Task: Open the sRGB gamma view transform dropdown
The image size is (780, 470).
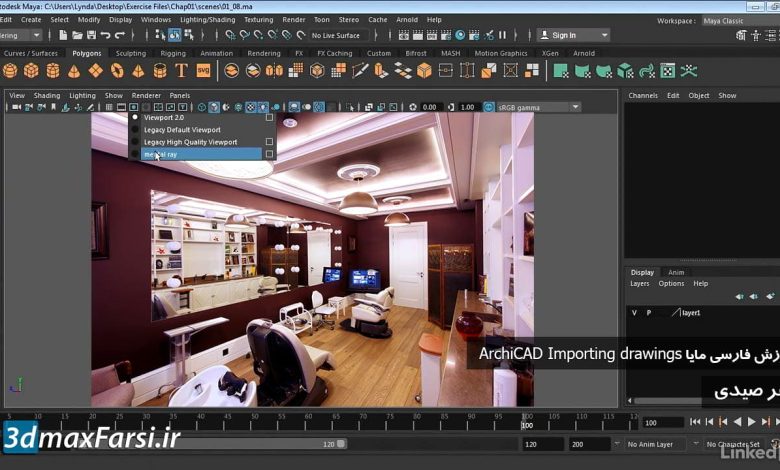Action: pos(539,107)
